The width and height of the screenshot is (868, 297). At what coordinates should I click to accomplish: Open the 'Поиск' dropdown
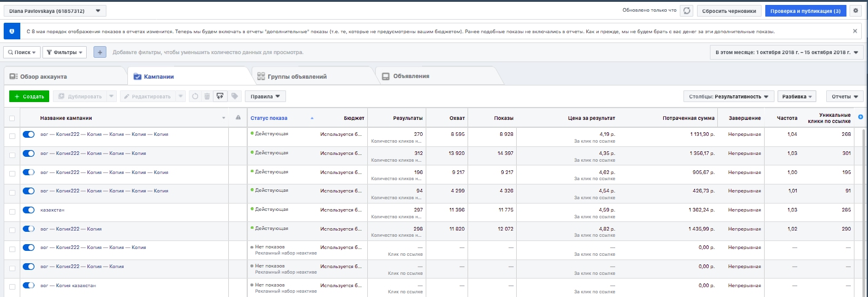(x=22, y=53)
